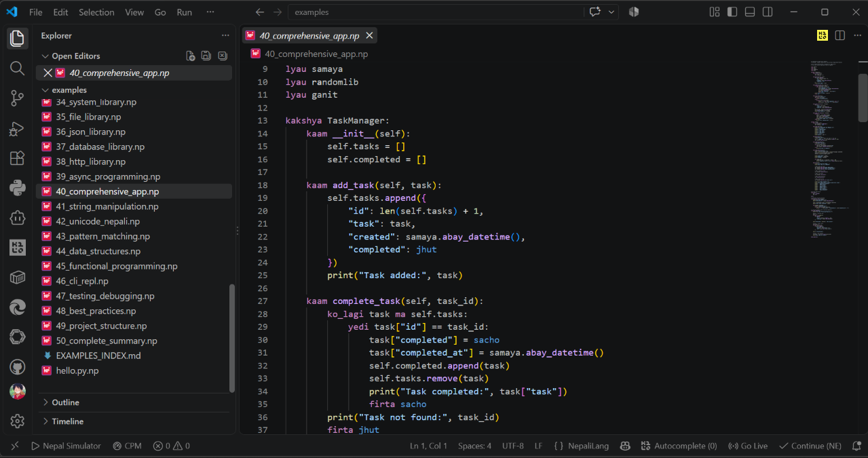This screenshot has height=458, width=868.
Task: Open the View menu
Action: pyautogui.click(x=134, y=12)
